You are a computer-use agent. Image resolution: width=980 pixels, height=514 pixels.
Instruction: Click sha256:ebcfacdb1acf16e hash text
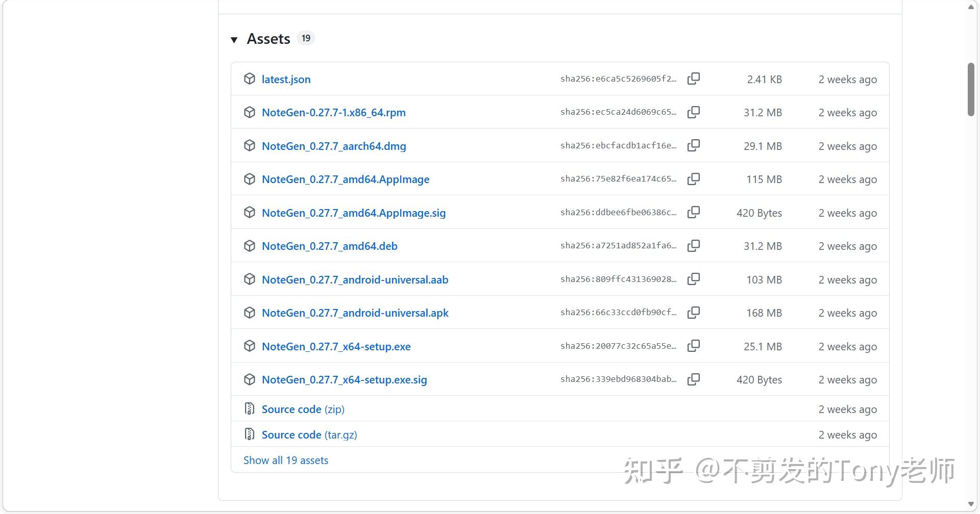619,145
